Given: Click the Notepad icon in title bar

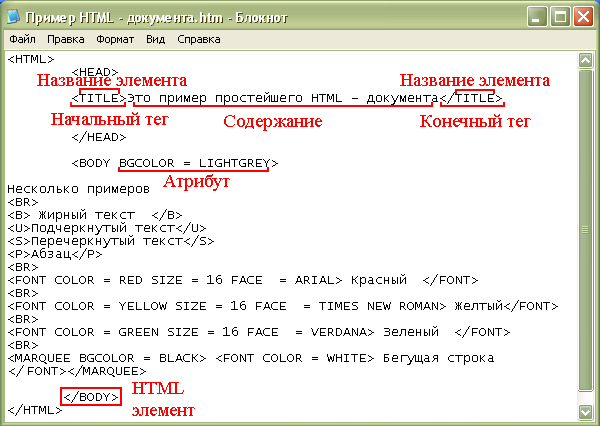Looking at the screenshot, I should [x=13, y=16].
